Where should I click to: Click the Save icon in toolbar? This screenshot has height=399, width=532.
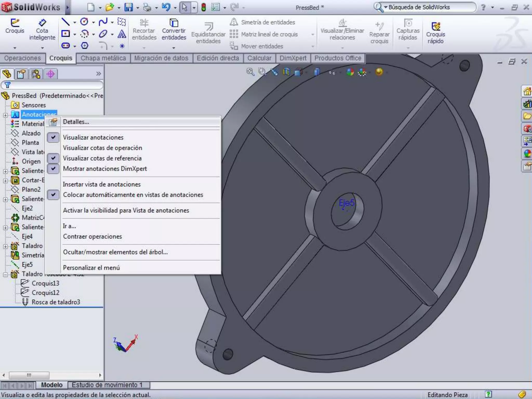(128, 7)
